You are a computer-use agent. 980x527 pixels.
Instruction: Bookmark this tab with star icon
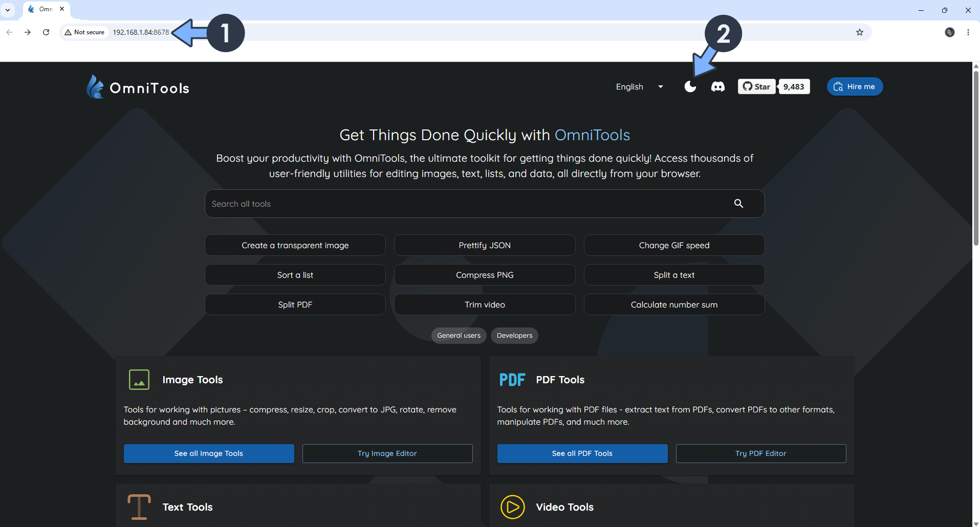860,32
